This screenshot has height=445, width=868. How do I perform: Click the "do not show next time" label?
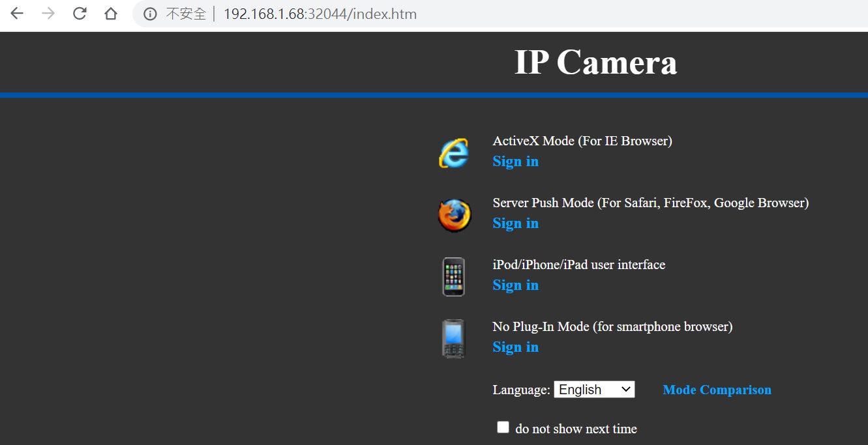(x=576, y=429)
